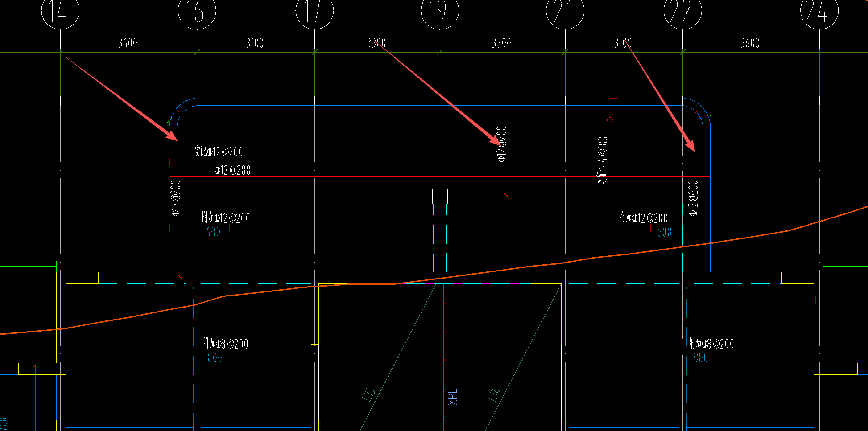The image size is (868, 431).
Task: Select grid axis bubble 22
Action: [x=682, y=11]
